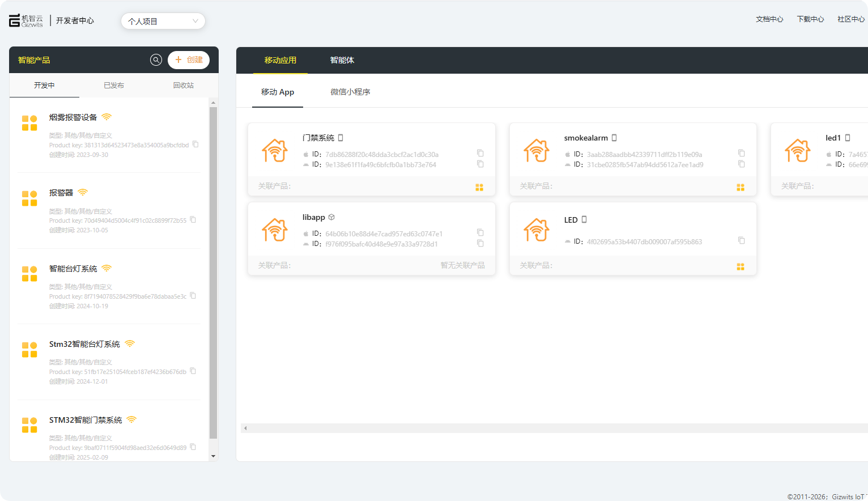Click left arrow of horizontal scrollbar
Image resolution: width=868 pixels, height=501 pixels.
click(245, 428)
